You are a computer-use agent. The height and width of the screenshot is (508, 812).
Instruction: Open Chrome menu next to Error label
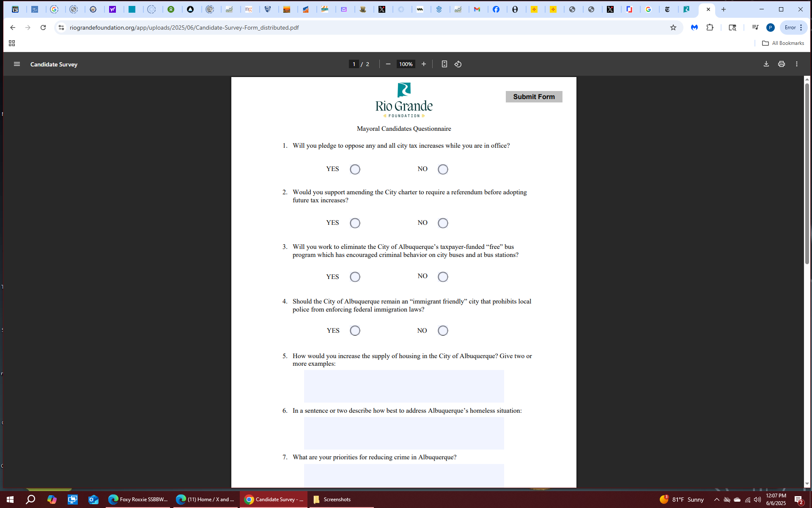801,28
